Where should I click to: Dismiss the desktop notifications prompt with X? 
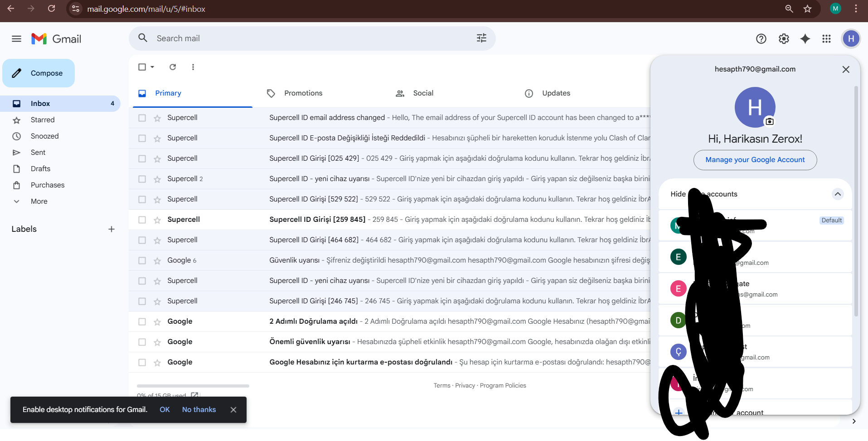(233, 410)
